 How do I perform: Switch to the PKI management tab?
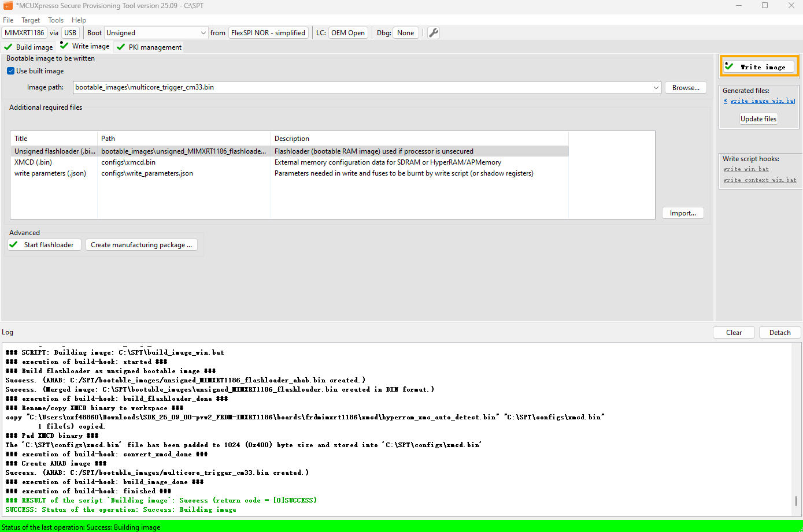(x=154, y=47)
